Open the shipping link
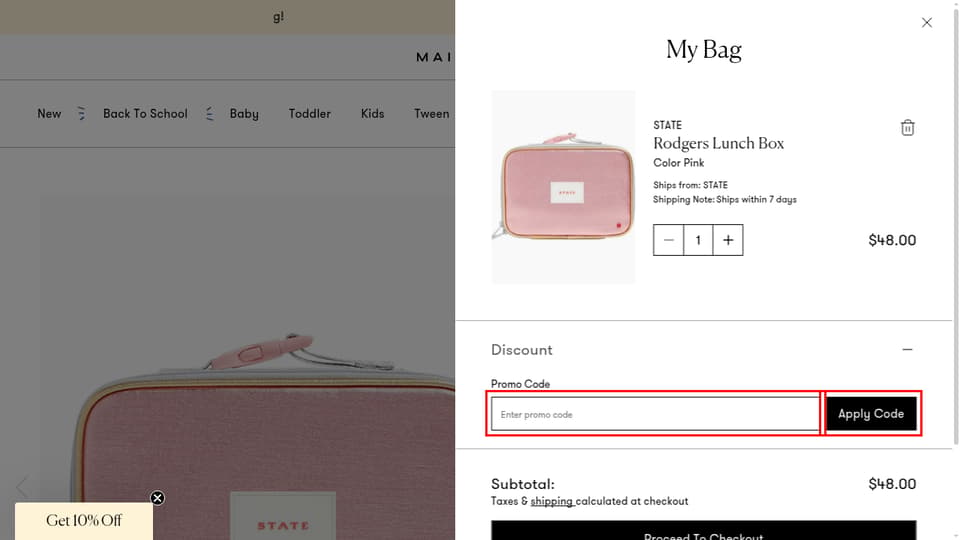Screen dimensions: 960x540 [x=552, y=501]
